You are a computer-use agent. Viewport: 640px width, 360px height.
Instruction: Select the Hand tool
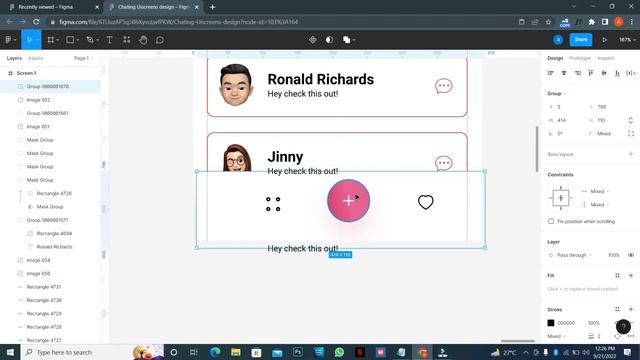tap(143, 40)
